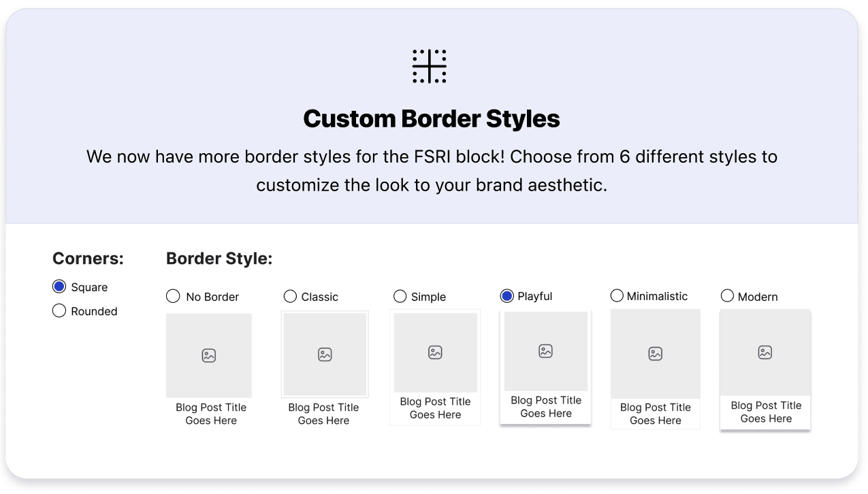This screenshot has height=494, width=868.
Task: Pick the Minimalistic border style radio
Action: [x=617, y=295]
